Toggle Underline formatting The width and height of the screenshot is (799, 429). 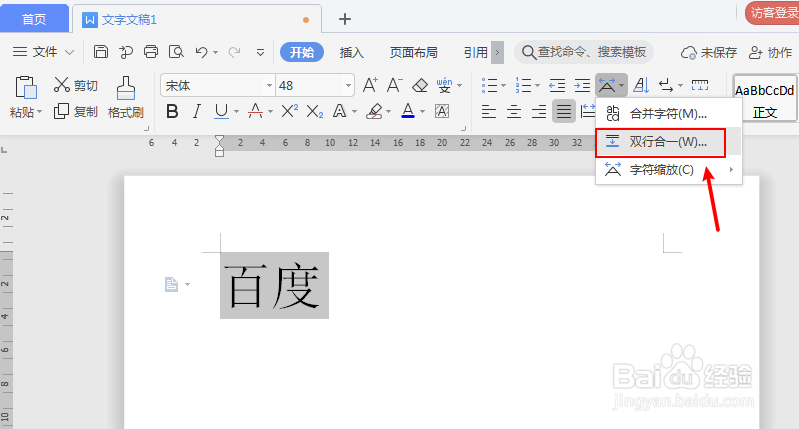tap(221, 111)
